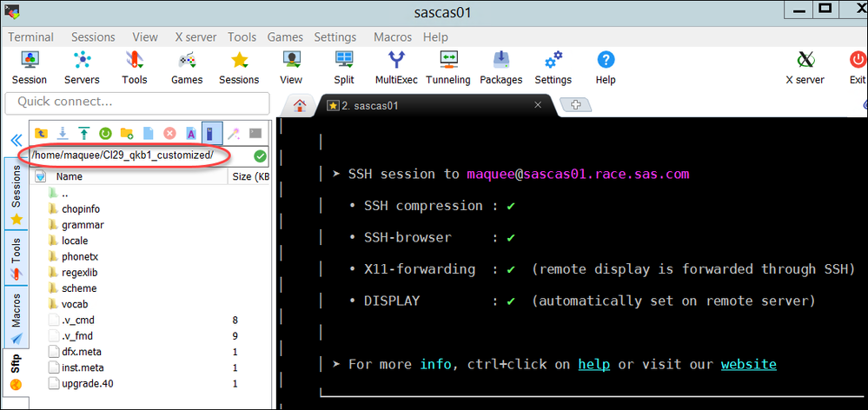Activate the MultiExec toolbar icon
The width and height of the screenshot is (868, 410).
(396, 68)
